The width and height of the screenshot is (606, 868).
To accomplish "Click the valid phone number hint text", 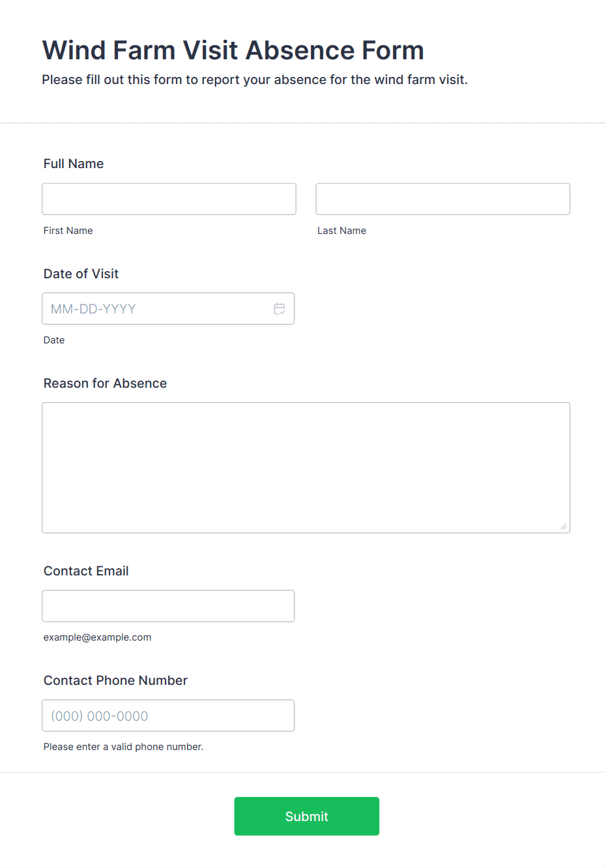I will (123, 747).
